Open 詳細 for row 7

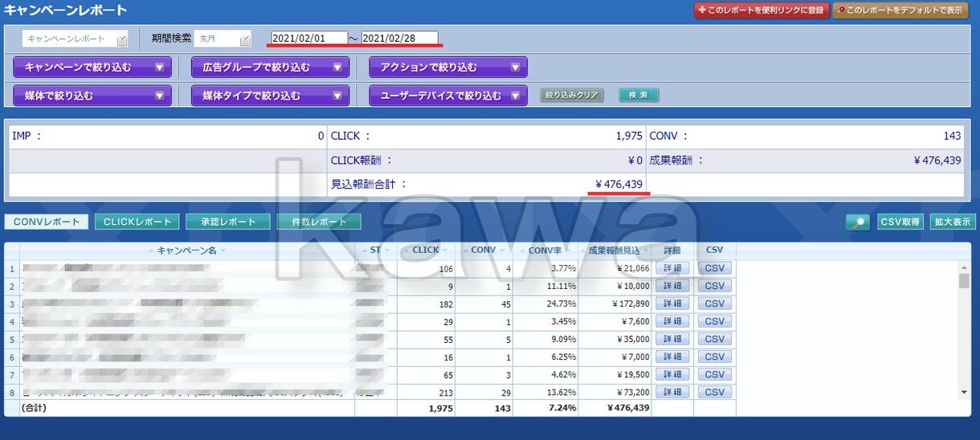coord(672,374)
